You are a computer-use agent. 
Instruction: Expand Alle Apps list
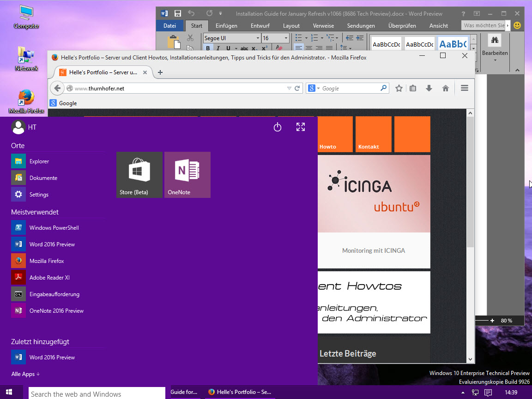[x=26, y=374]
